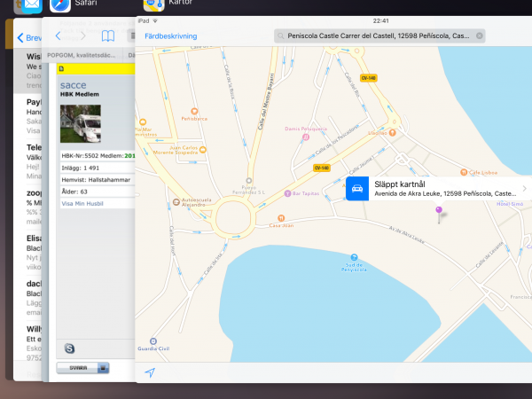This screenshot has width=532, height=399.
Task: Tap the Safari app icon in switcher
Action: [60, 5]
